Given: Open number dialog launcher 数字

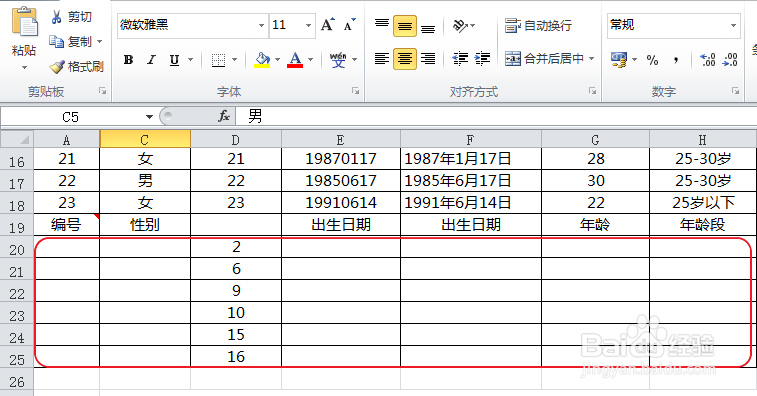Looking at the screenshot, I should pos(735,91).
